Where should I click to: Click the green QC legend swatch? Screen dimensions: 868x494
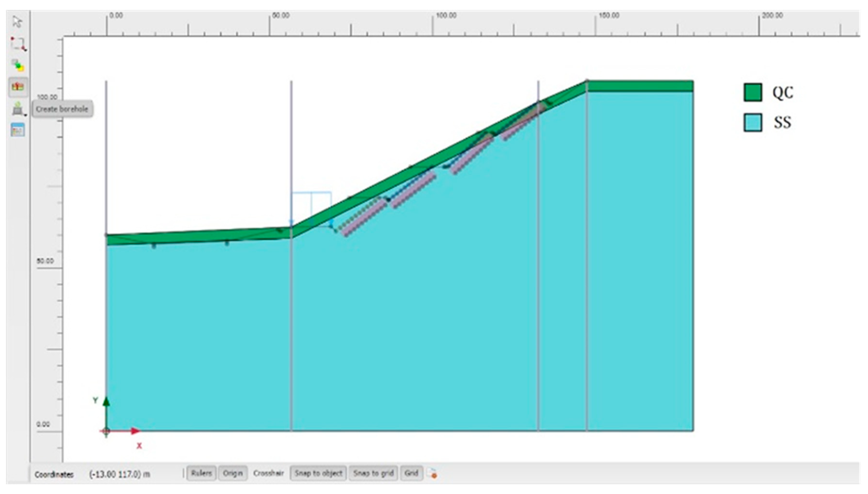click(x=753, y=92)
